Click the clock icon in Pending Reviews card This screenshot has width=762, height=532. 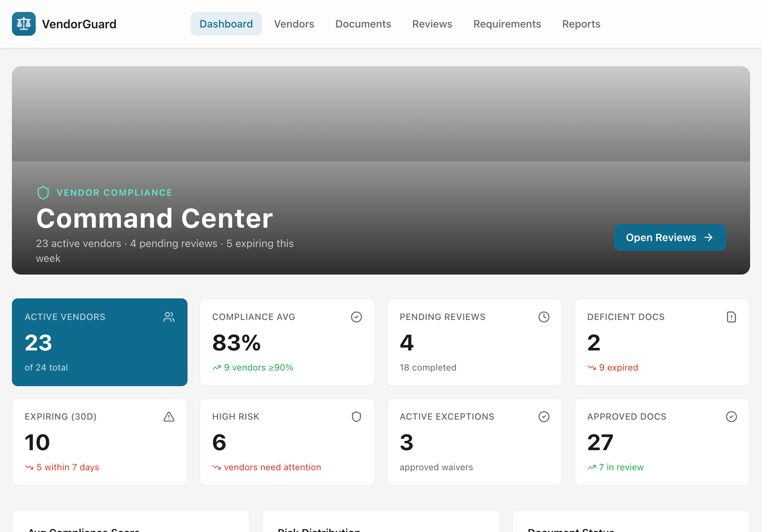click(544, 317)
